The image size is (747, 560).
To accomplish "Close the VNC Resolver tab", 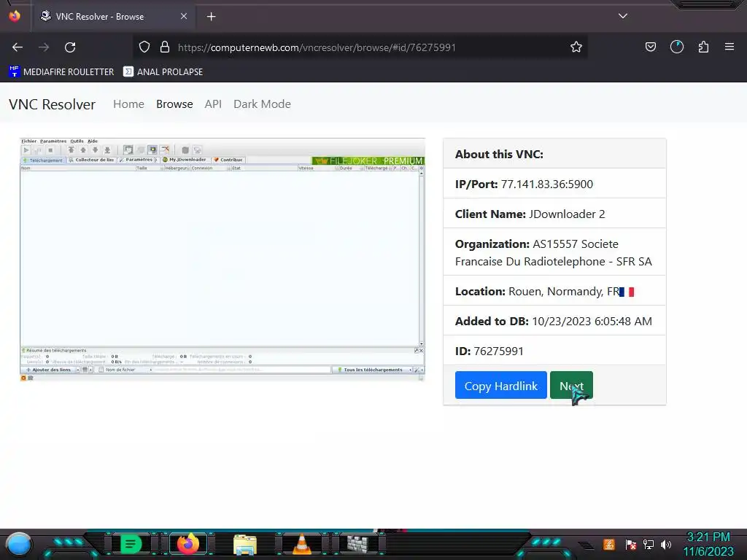I will [x=184, y=16].
